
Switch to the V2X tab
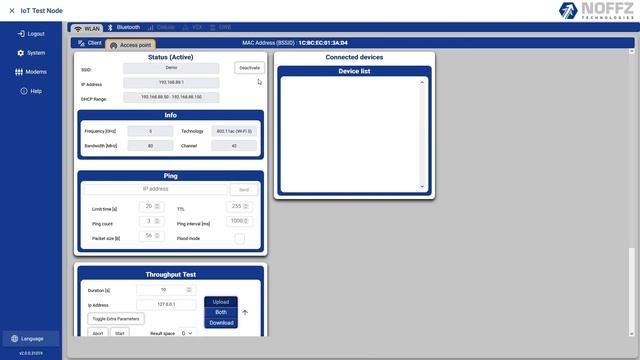(192, 27)
